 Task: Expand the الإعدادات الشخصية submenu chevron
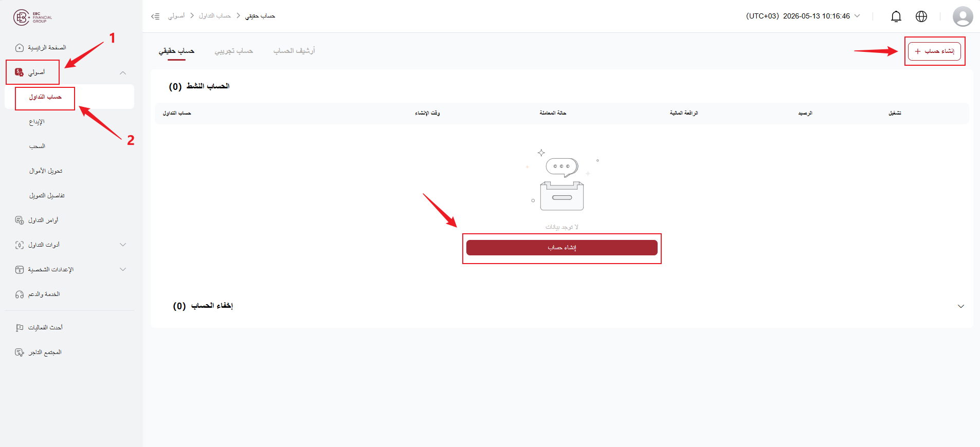click(123, 269)
